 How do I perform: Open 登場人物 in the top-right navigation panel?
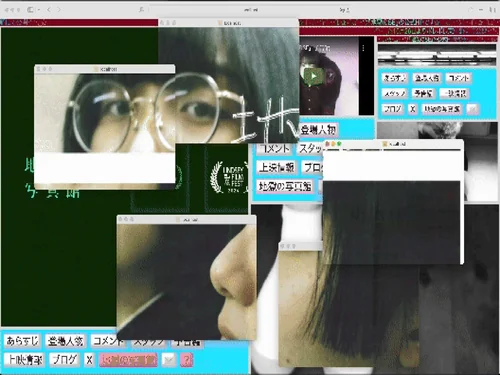pyautogui.click(x=427, y=78)
